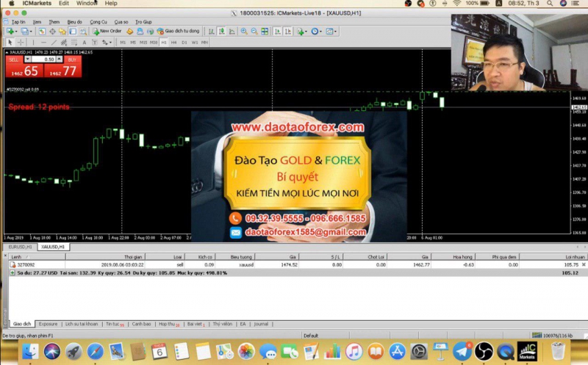Open the Journal tab
Image resolution: width=588 pixels, height=365 pixels.
[261, 324]
